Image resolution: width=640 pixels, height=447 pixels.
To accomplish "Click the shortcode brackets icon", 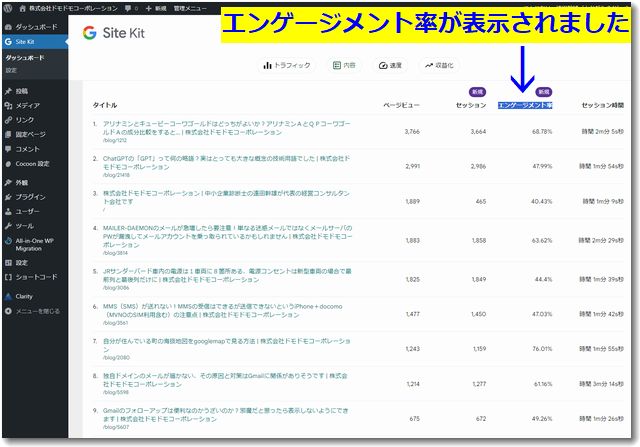I will [x=8, y=277].
